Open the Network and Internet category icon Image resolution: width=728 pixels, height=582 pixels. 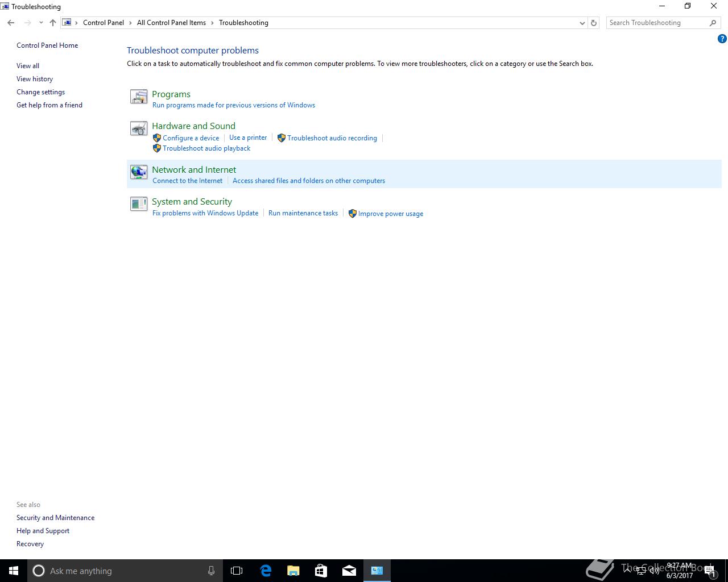pyautogui.click(x=139, y=172)
